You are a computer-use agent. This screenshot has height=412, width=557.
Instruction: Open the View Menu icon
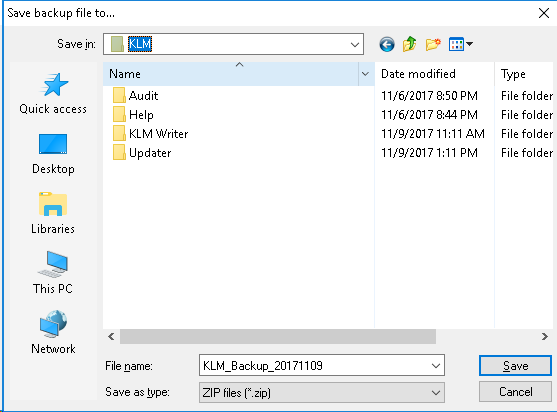coord(460,44)
